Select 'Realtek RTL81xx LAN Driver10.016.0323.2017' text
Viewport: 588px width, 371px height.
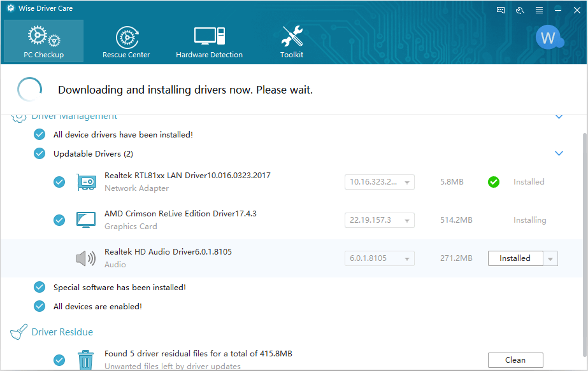pos(187,176)
